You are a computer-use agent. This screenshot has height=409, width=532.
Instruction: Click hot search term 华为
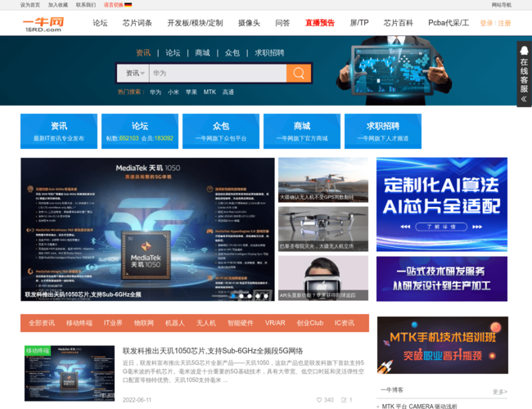tap(156, 92)
